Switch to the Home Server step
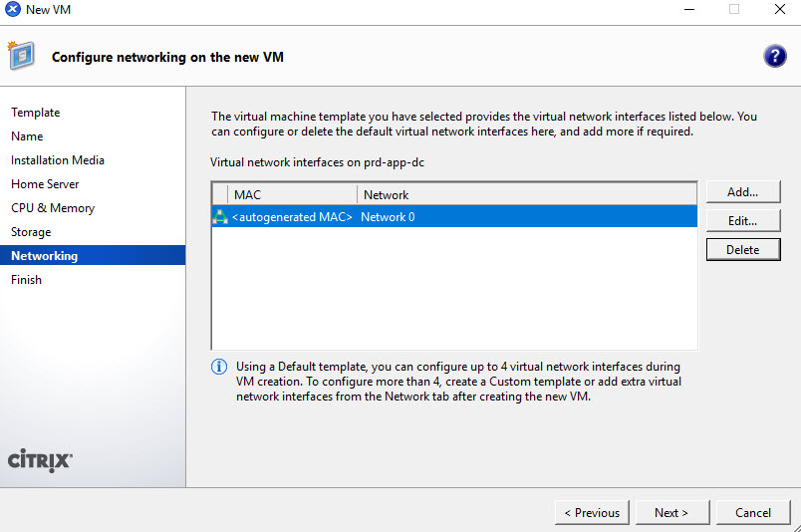Viewport: 801px width, 532px height. point(45,184)
